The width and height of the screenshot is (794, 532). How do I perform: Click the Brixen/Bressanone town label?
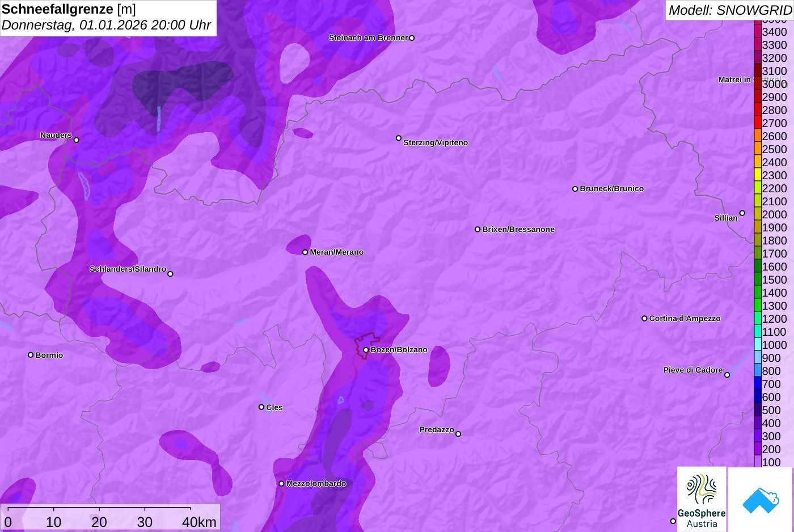[518, 230]
